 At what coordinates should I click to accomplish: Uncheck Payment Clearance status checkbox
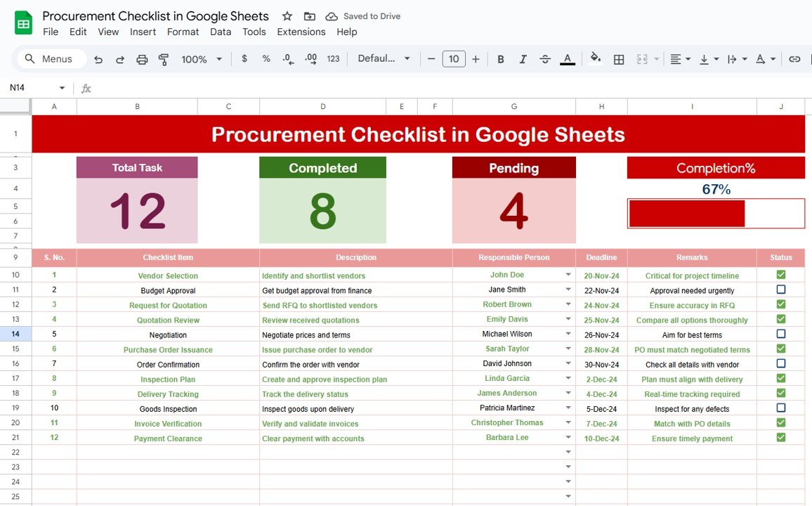781,437
